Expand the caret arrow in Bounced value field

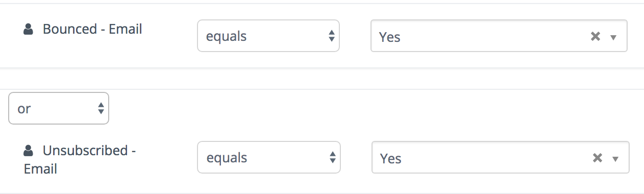[x=613, y=37]
